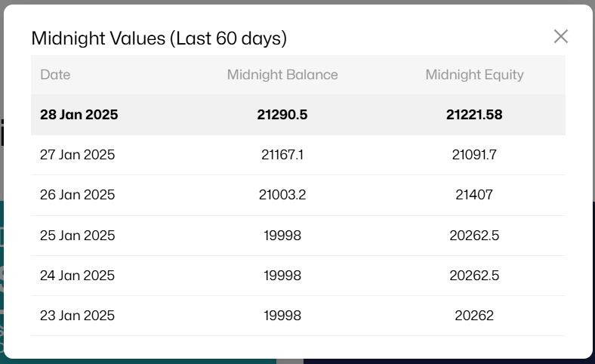
Task: Close the Midnight Values dialog
Action: (x=560, y=36)
